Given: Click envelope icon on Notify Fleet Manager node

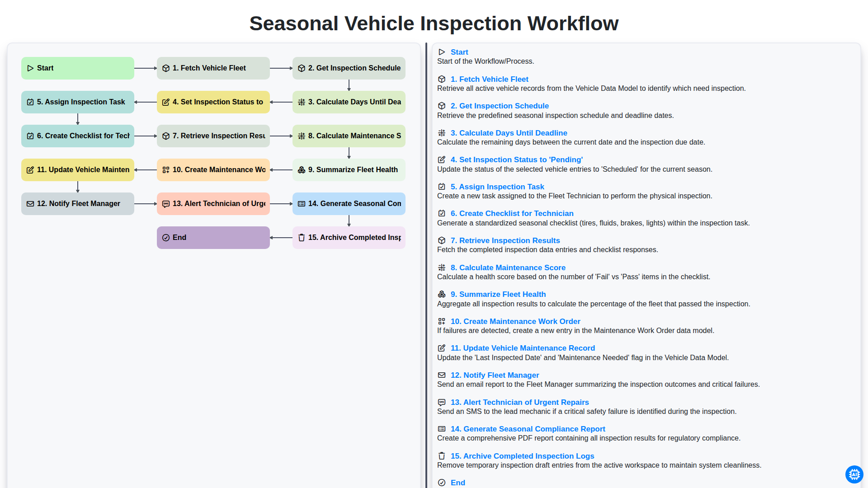Looking at the screenshot, I should (30, 204).
